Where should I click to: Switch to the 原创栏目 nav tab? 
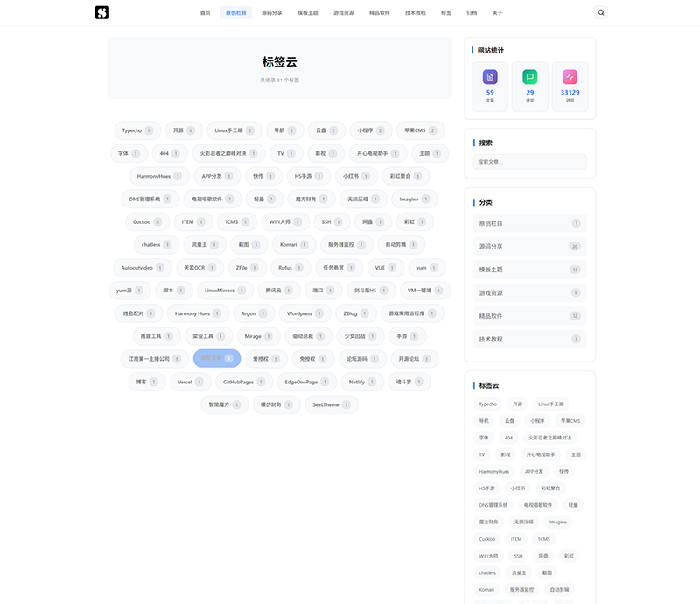(234, 12)
